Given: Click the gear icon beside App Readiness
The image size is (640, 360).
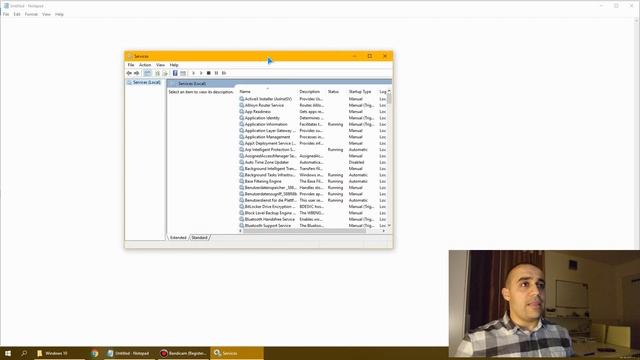Looking at the screenshot, I should coord(242,111).
